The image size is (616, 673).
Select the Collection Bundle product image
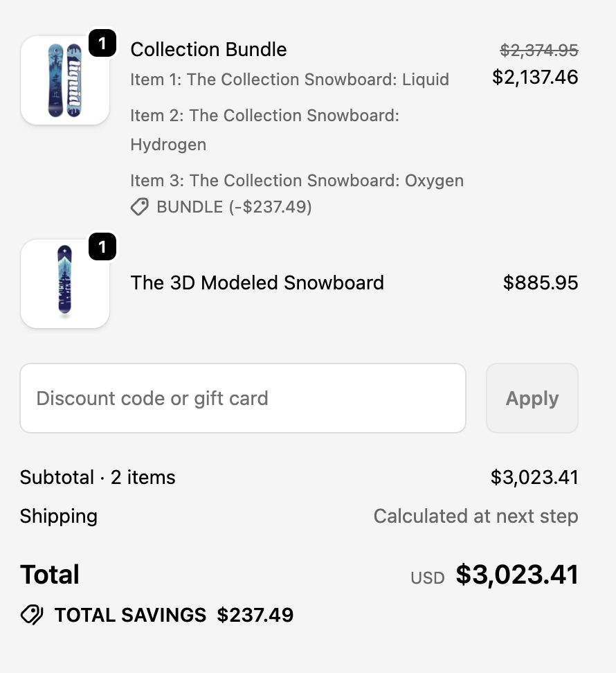[x=64, y=80]
